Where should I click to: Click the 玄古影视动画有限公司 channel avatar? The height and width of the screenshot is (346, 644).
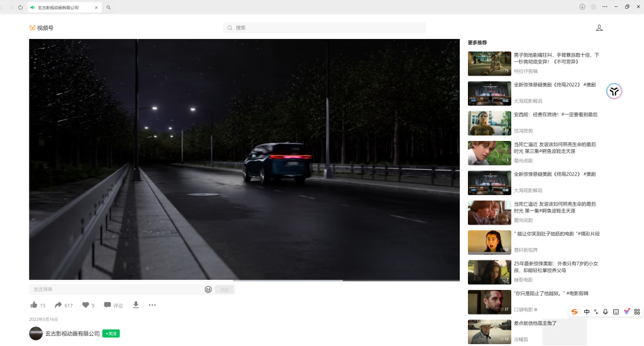coord(36,333)
